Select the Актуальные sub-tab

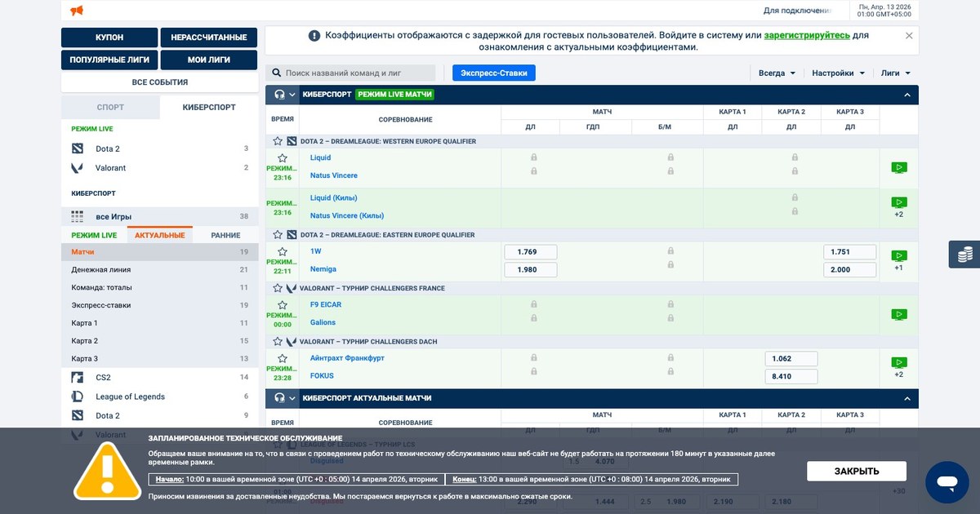coord(160,235)
